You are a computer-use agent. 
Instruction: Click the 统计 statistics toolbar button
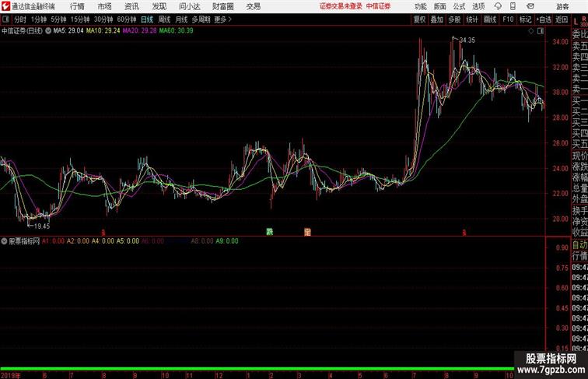pyautogui.click(x=472, y=19)
